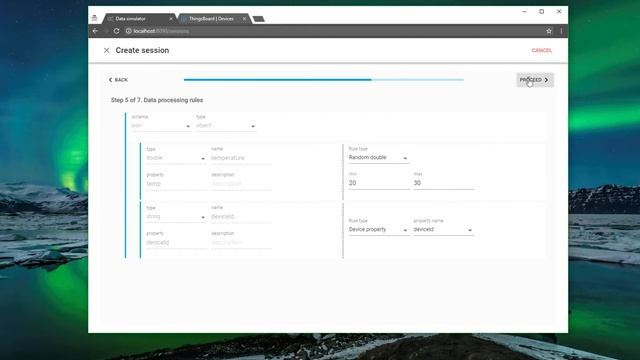The height and width of the screenshot is (360, 640).
Task: Click the description field of temperature row
Action: pyautogui.click(x=241, y=184)
